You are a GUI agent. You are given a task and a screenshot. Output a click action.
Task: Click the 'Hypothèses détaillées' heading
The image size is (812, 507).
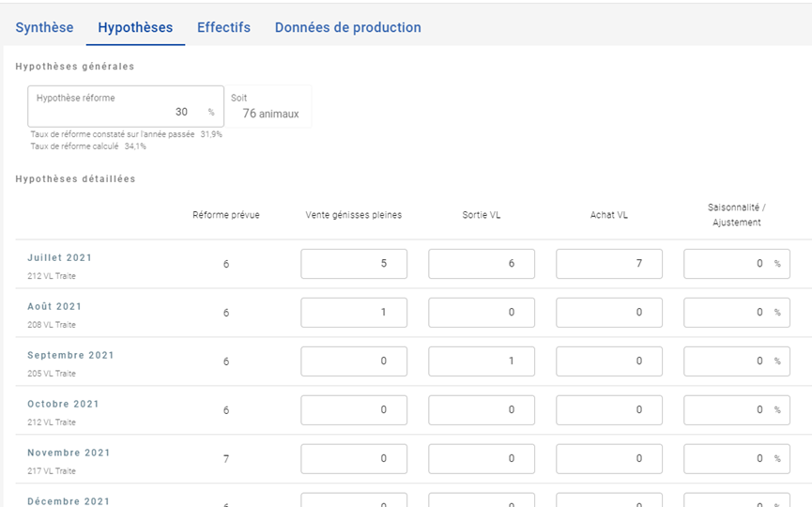[76, 178]
